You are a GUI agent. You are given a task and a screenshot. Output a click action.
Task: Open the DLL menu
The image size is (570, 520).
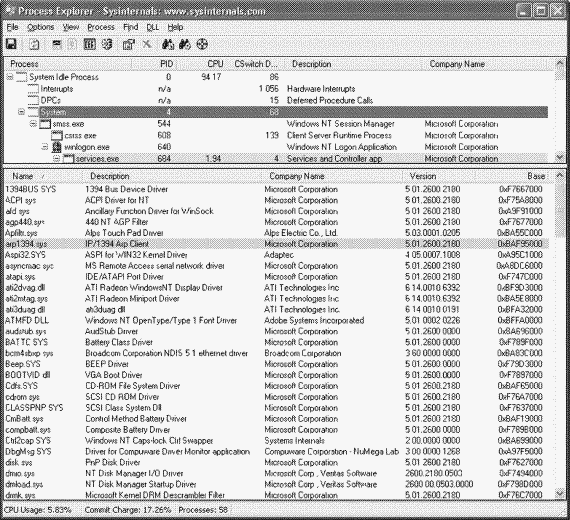pos(152,27)
